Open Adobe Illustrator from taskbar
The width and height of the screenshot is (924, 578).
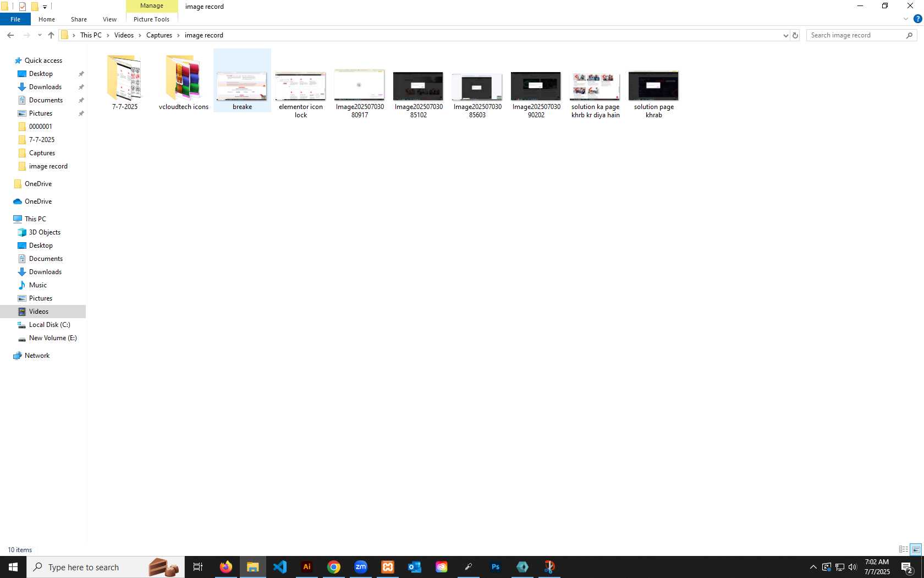tap(307, 567)
